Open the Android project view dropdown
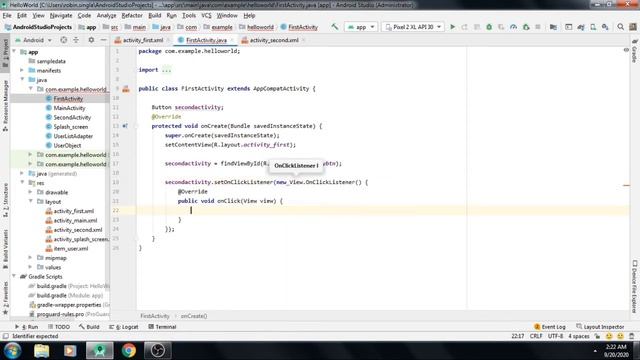The image size is (640, 360). [x=33, y=40]
